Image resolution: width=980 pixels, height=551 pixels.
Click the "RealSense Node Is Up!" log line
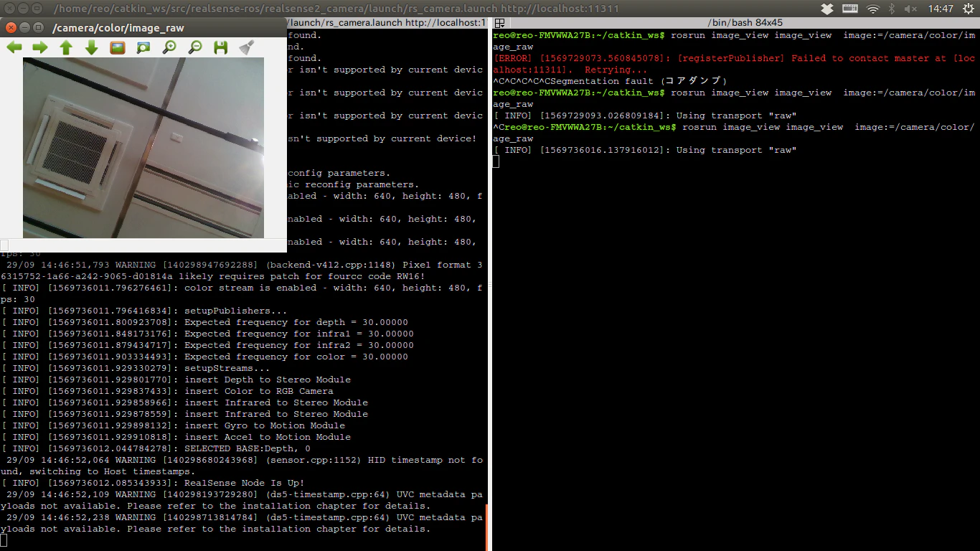point(153,483)
